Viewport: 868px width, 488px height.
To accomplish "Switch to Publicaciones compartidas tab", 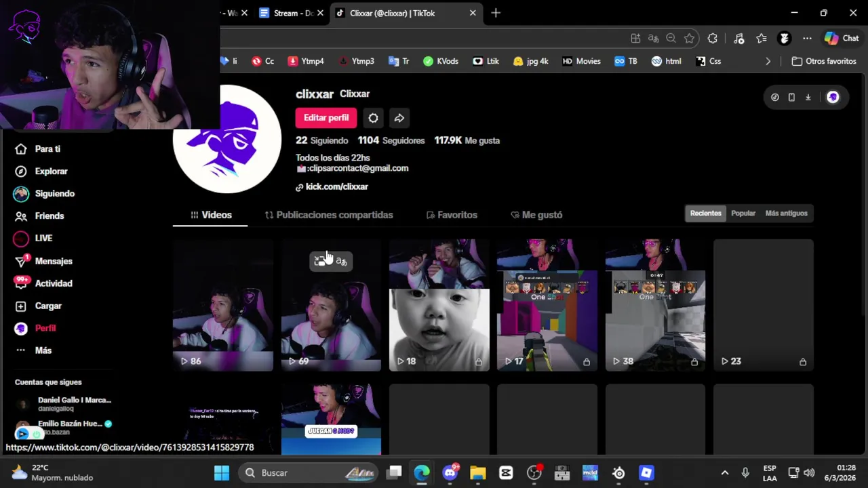I will (329, 215).
